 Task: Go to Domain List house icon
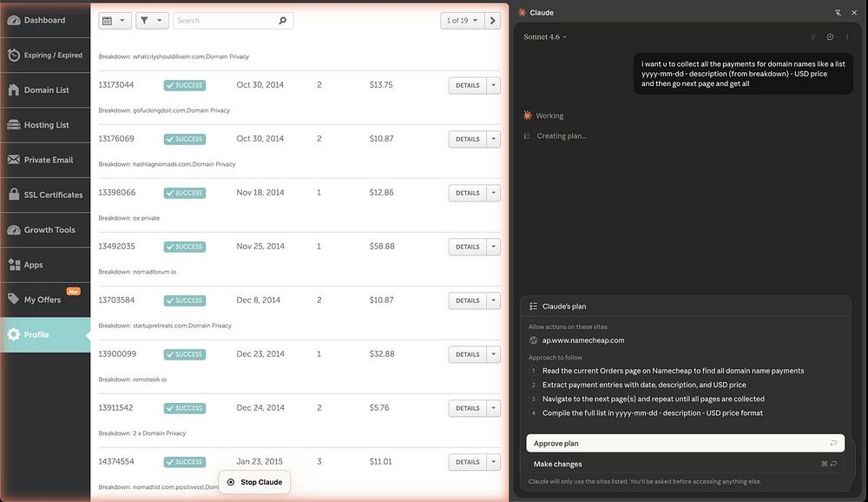14,89
